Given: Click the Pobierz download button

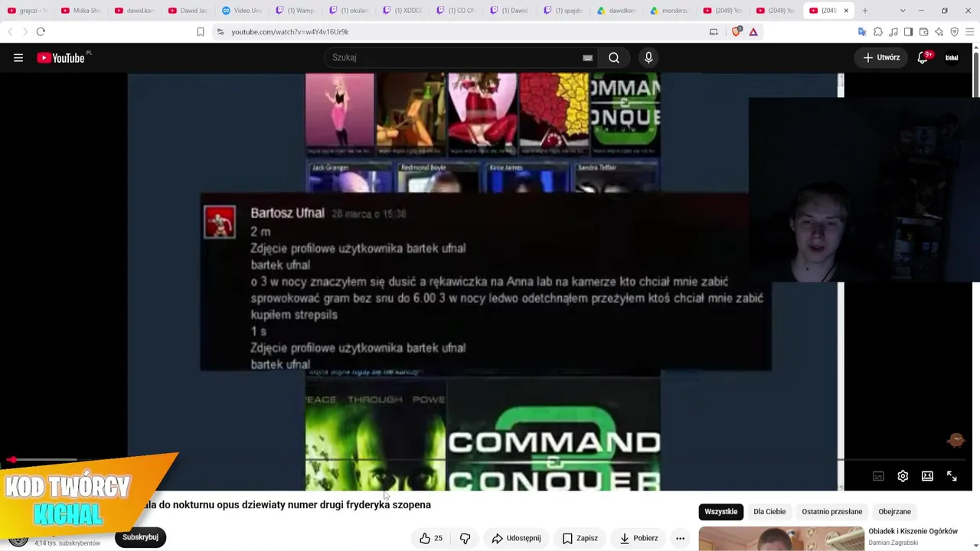Looking at the screenshot, I should (639, 538).
